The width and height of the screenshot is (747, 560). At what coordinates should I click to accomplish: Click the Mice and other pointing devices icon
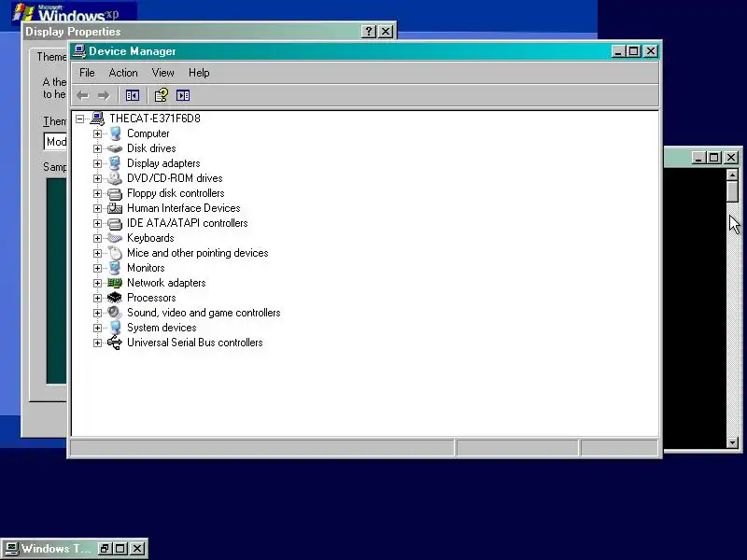[115, 253]
